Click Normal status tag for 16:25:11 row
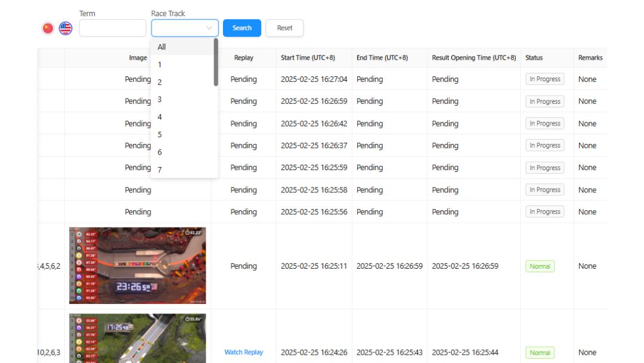Screen dimensions: 644x363 [540, 266]
